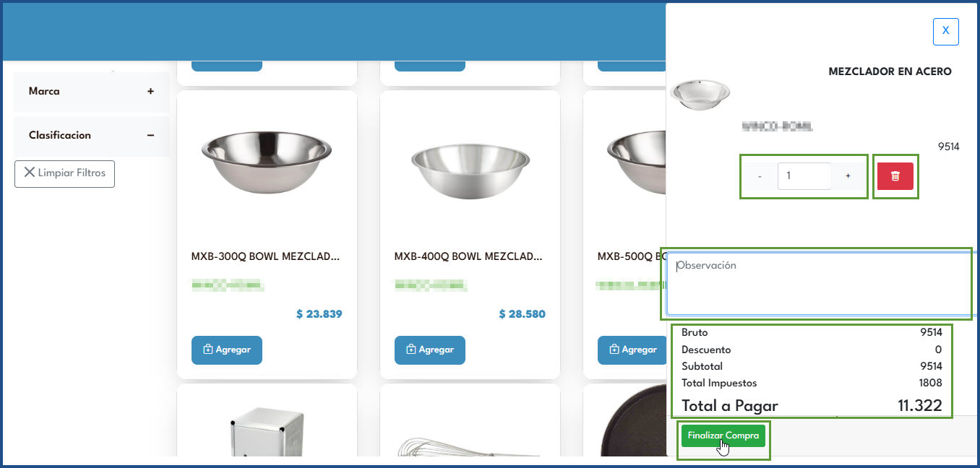980x468 pixels.
Task: Delete cart item with red trash icon
Action: tap(895, 176)
